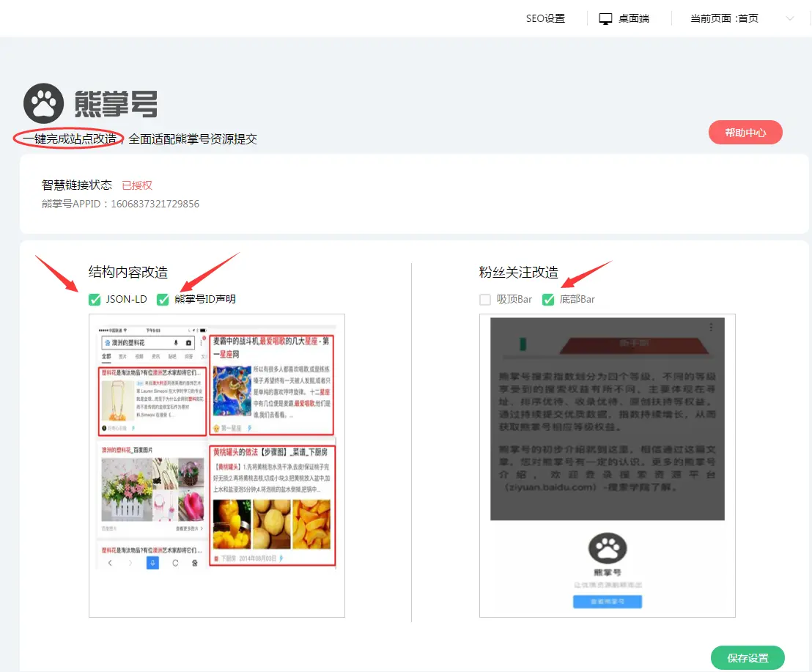Viewport: 812px width, 672px height.
Task: Click the blue microphone button in preview bottom bar
Action: pyautogui.click(x=152, y=563)
